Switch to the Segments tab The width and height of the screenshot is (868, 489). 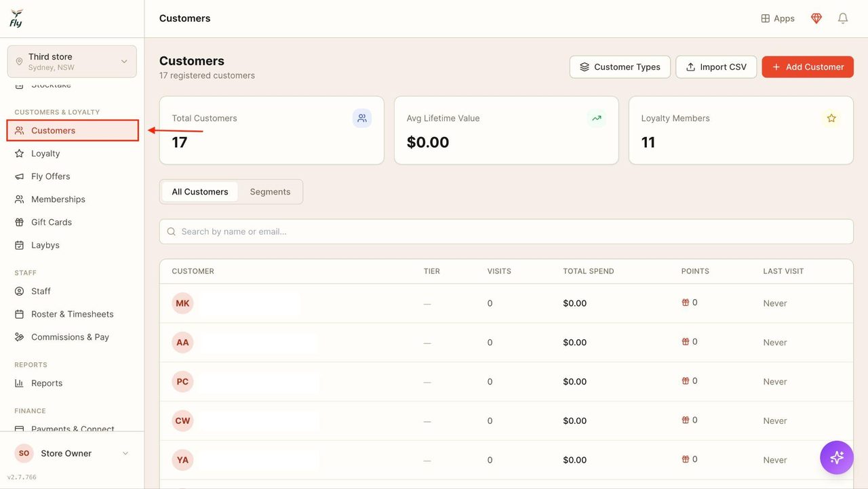coord(270,192)
